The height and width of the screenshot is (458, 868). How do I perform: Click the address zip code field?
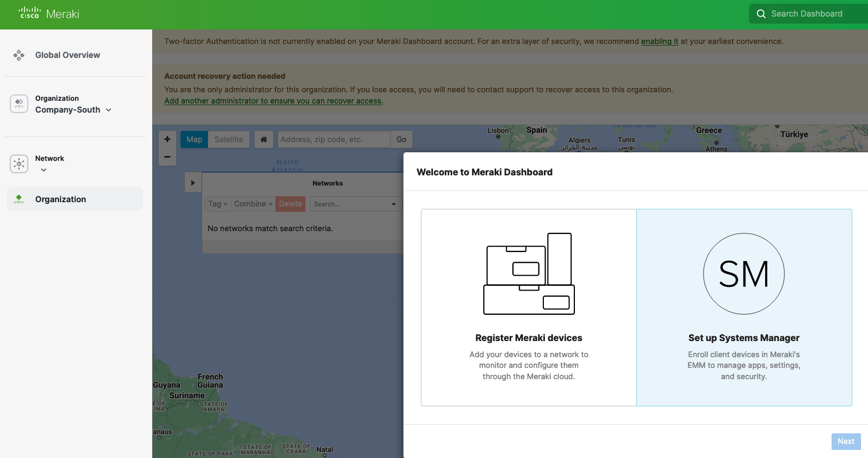[x=334, y=139]
